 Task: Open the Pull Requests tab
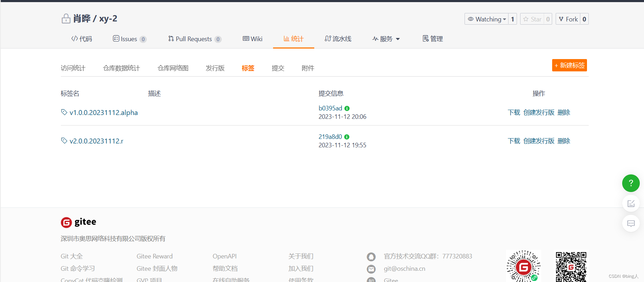click(x=195, y=39)
